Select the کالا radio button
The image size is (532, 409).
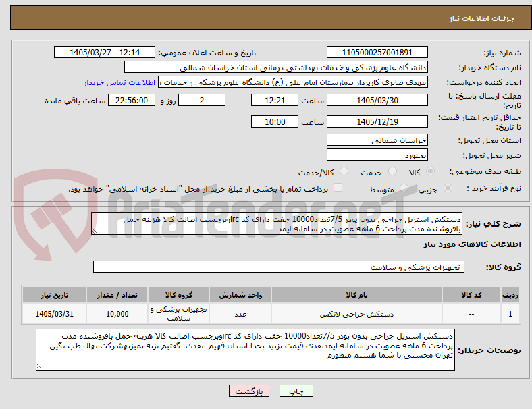pos(430,171)
